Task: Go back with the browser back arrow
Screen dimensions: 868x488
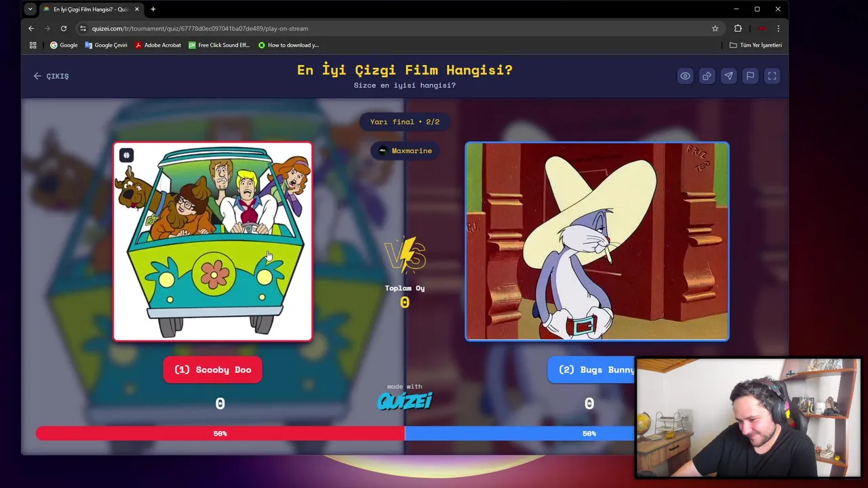Action: pyautogui.click(x=31, y=28)
